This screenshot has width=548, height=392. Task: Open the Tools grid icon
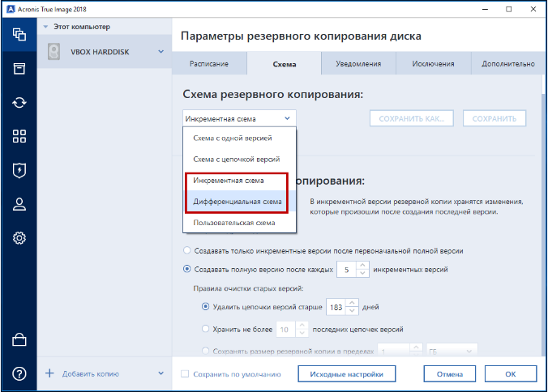point(19,136)
